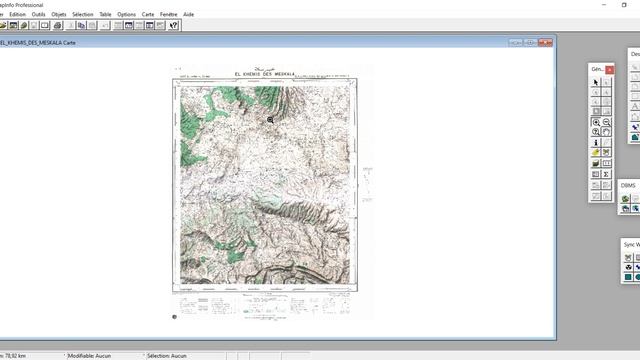
Task: Open the Aide menu
Action: [189, 14]
